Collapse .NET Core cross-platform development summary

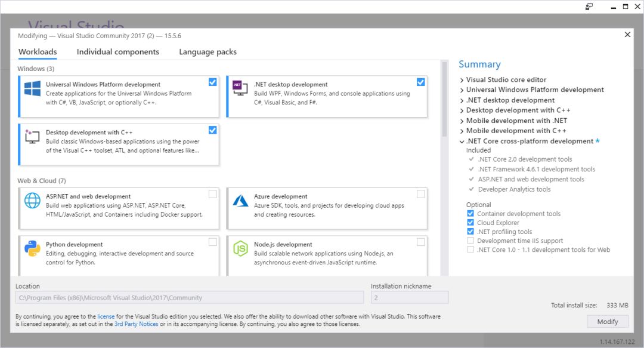tap(462, 141)
